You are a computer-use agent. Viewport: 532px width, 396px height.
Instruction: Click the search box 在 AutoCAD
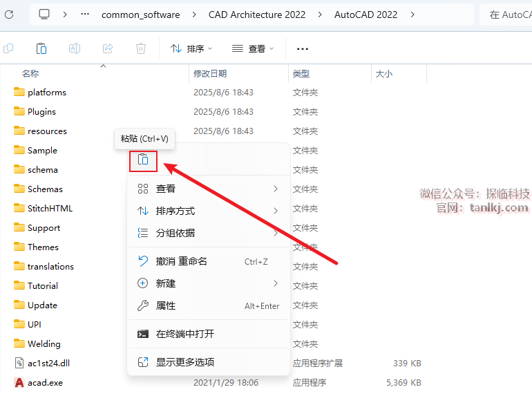pos(507,15)
